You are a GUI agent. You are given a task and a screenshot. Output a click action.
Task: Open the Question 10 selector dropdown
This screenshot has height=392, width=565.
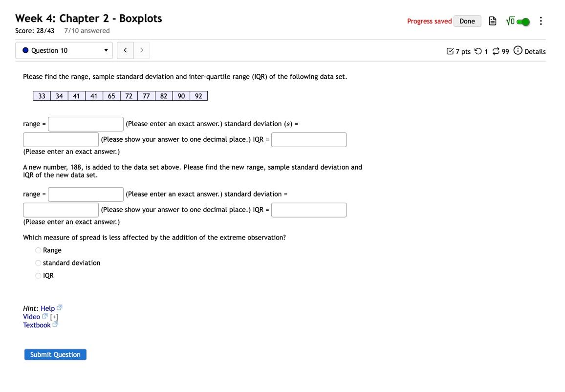point(64,50)
